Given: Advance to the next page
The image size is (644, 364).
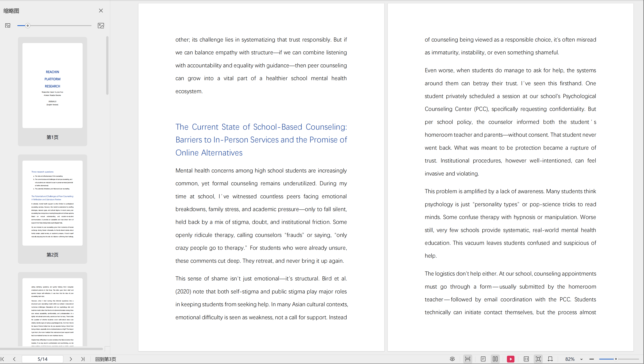Looking at the screenshot, I should click(x=71, y=359).
